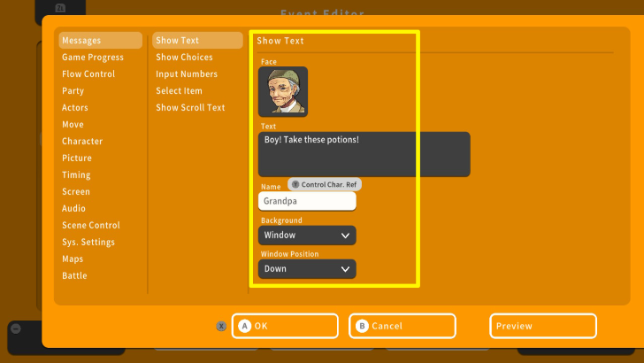Viewport: 644px width, 363px height.
Task: Select the Maps category
Action: [x=73, y=259]
